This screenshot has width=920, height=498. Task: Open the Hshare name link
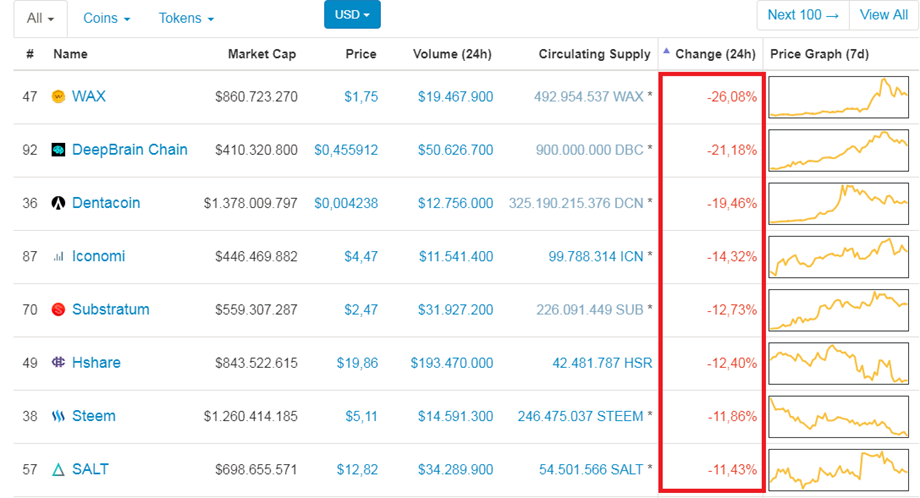coord(96,363)
